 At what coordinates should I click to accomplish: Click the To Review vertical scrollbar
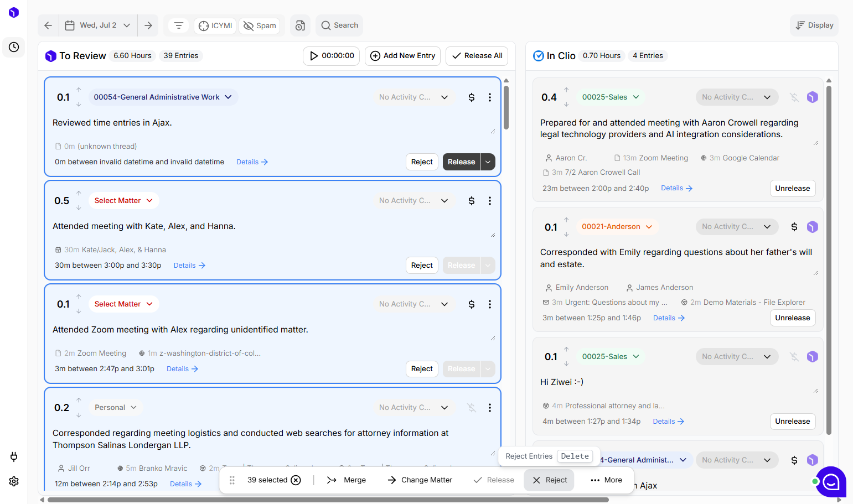(x=506, y=107)
